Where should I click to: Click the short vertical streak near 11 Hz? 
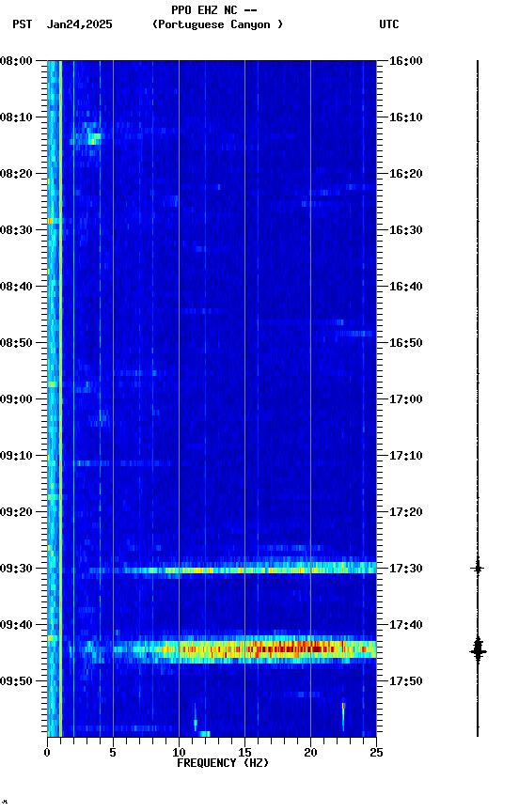pyautogui.click(x=196, y=717)
